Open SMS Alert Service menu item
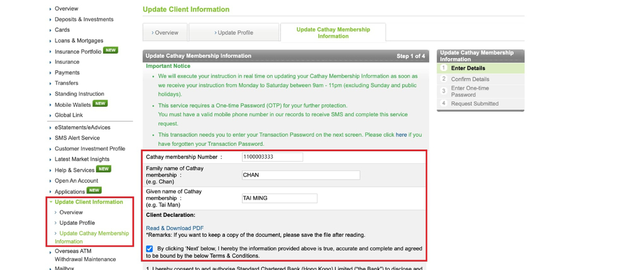Viewport: 644px width, 270px height. (77, 138)
